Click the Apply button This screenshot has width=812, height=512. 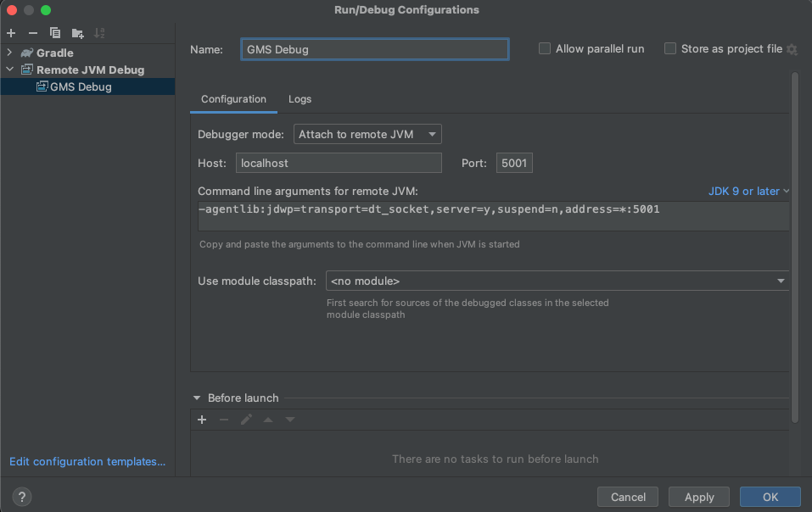(699, 497)
